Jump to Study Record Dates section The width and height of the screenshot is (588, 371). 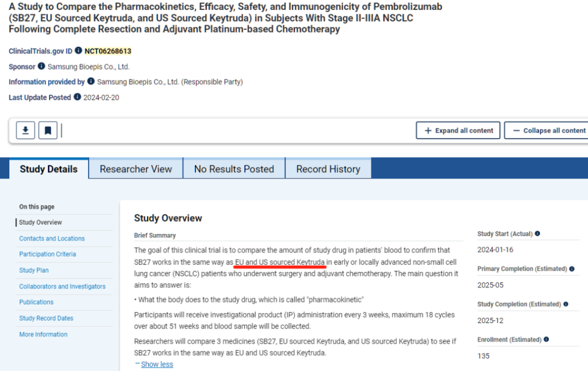click(x=46, y=318)
